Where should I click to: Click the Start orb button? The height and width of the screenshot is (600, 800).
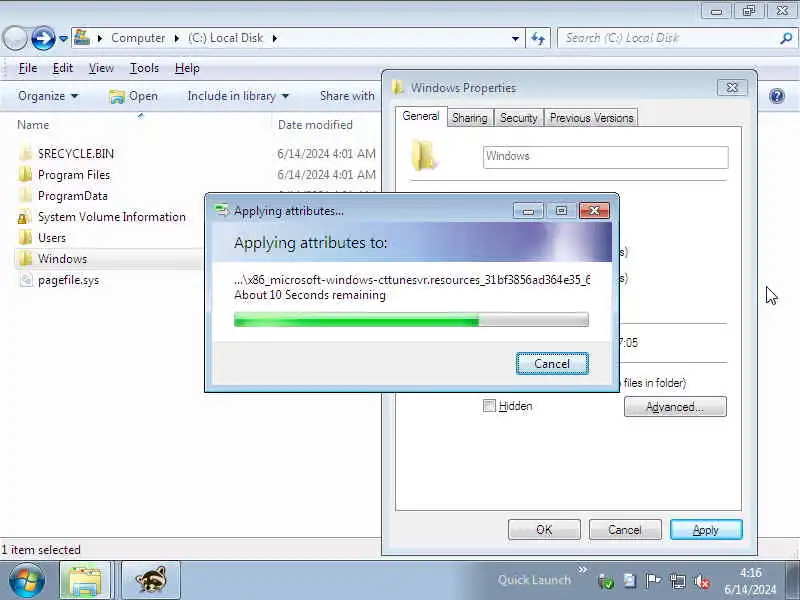pyautogui.click(x=27, y=580)
